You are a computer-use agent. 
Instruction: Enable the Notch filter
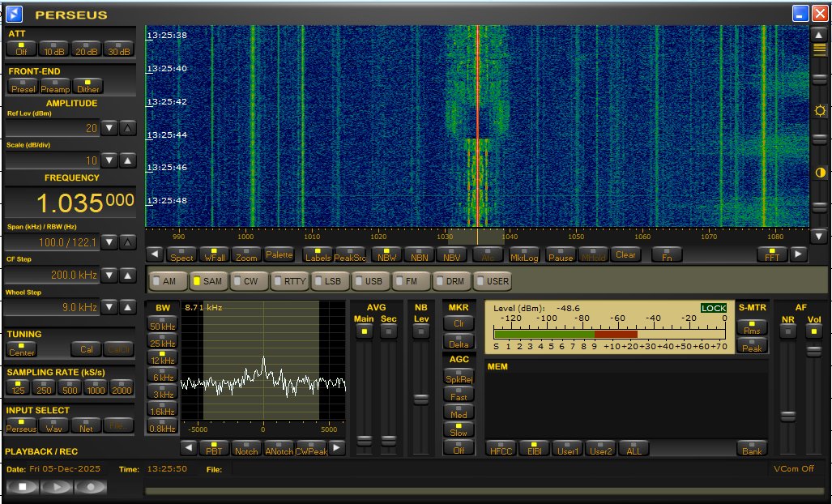click(x=246, y=448)
